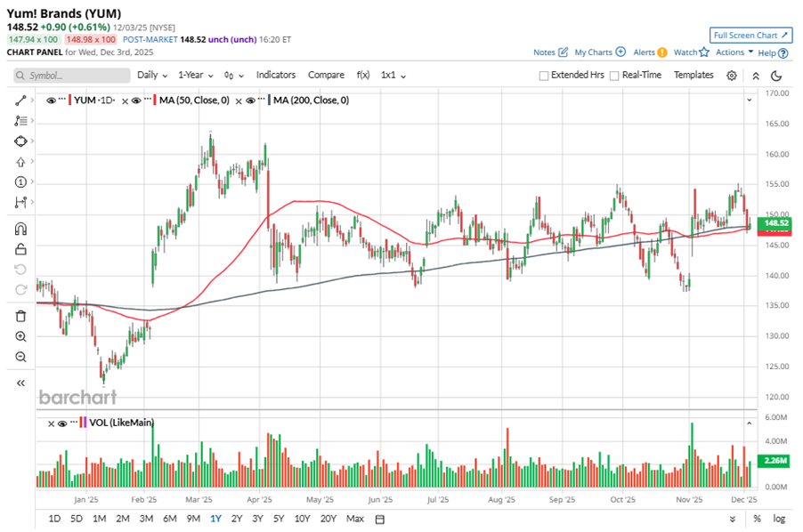The width and height of the screenshot is (803, 532).
Task: Toggle visibility of VOL indicator
Action: pyautogui.click(x=62, y=423)
